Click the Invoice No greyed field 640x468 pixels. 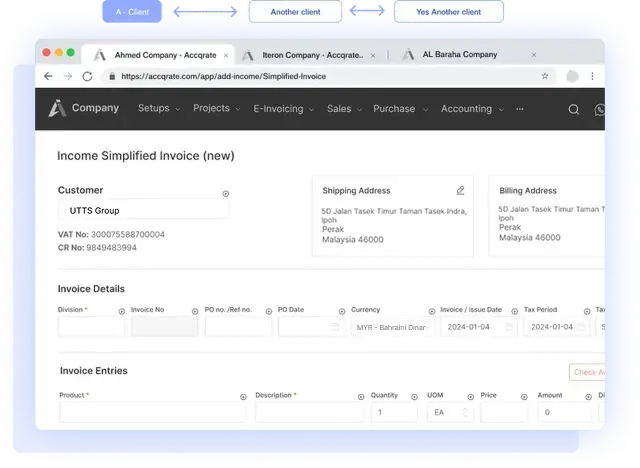(164, 327)
